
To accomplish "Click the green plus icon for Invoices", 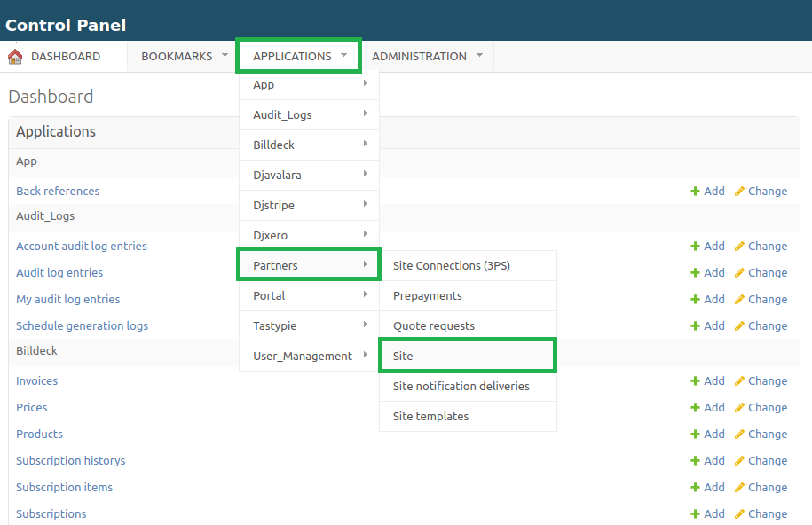I will [x=696, y=381].
